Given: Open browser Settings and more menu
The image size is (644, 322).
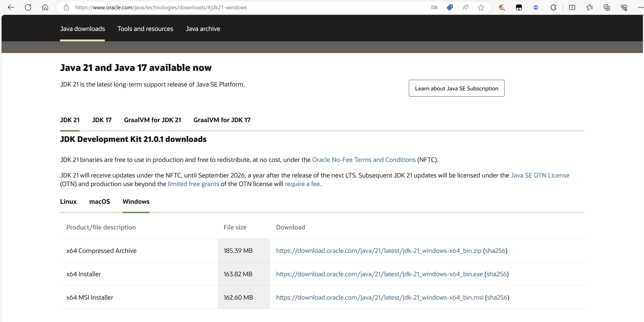Looking at the screenshot, I should pos(640,7).
